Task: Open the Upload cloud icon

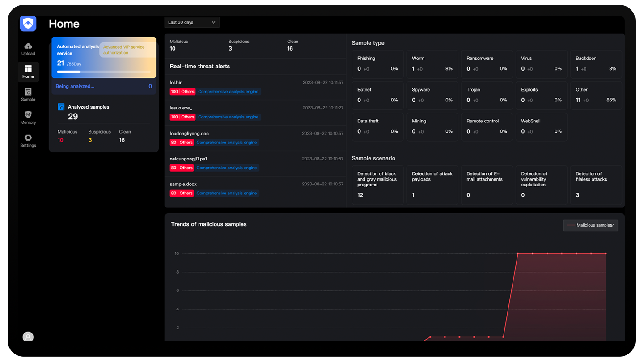Action: coord(28,46)
